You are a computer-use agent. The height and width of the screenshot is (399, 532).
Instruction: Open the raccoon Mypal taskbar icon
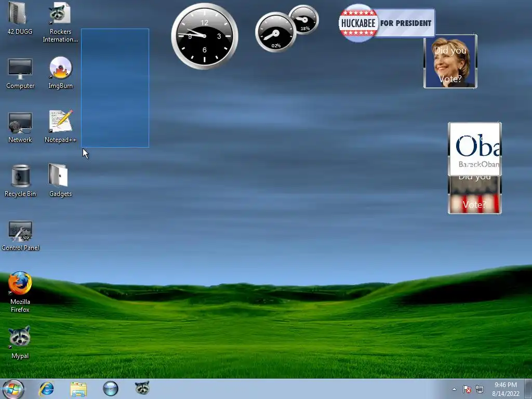click(x=142, y=388)
